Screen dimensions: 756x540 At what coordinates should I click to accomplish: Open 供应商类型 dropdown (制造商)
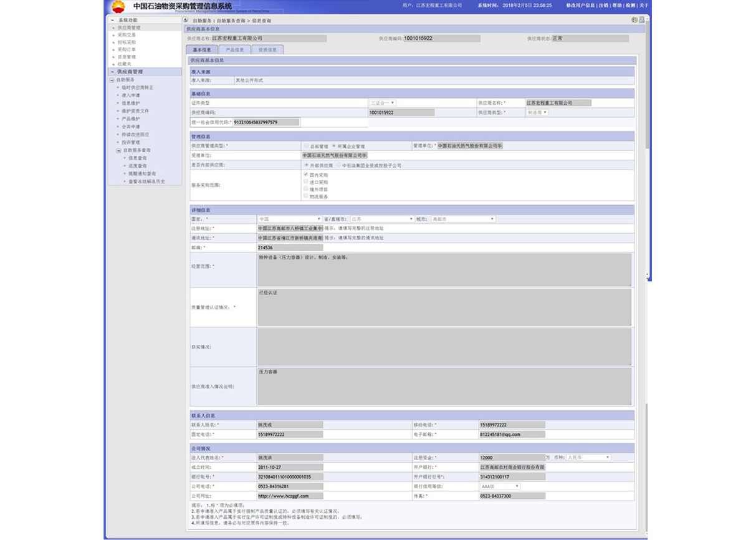[537, 112]
